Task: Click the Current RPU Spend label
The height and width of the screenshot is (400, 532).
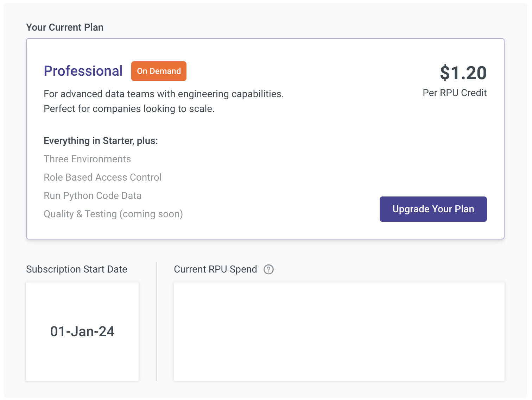Action: (215, 269)
